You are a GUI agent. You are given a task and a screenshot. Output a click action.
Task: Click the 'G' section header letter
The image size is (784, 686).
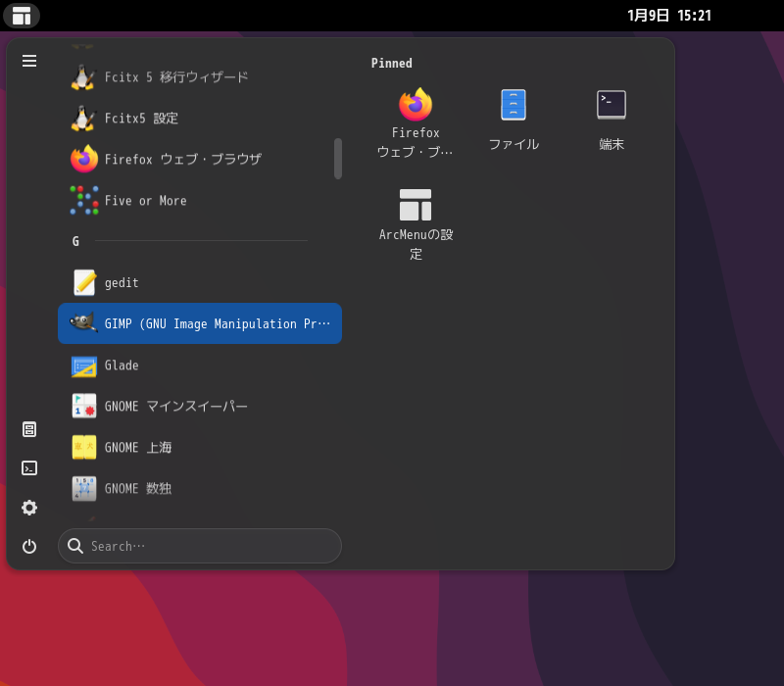pos(75,241)
